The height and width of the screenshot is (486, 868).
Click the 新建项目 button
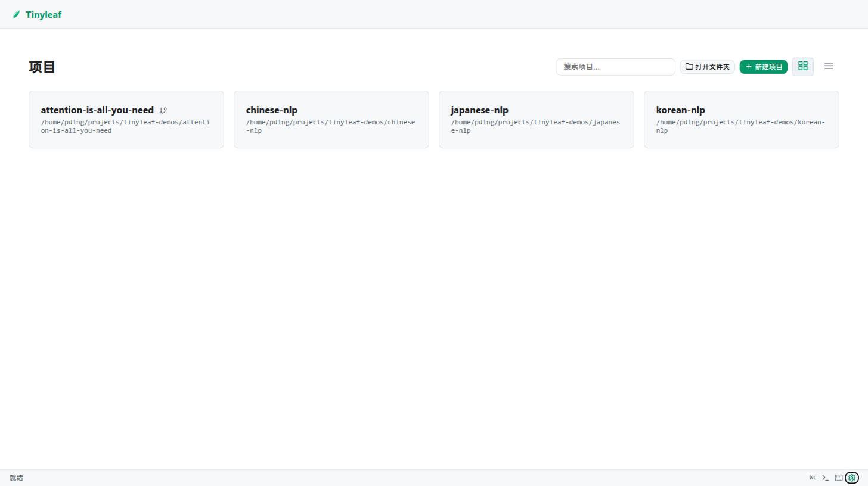764,67
